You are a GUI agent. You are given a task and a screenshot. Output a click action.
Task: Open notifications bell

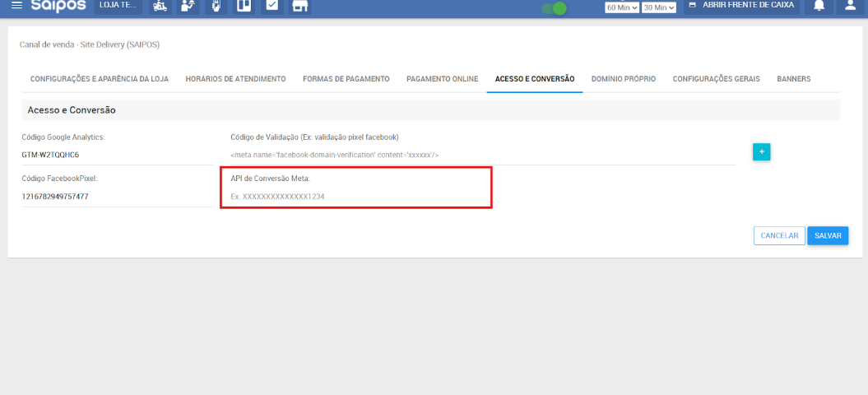pos(819,6)
